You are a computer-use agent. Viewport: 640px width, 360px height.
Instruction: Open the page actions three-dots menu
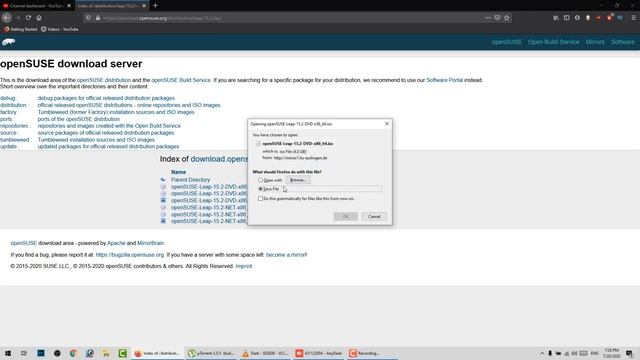[488, 18]
